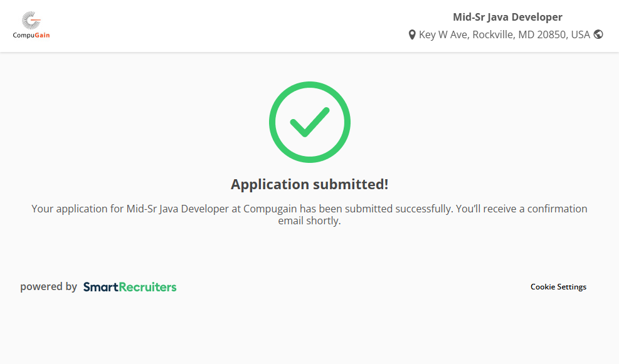Click the "Application submitted!" heading
619x364 pixels.
click(309, 184)
